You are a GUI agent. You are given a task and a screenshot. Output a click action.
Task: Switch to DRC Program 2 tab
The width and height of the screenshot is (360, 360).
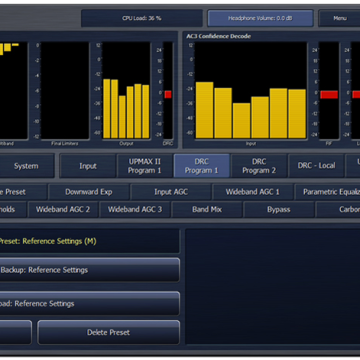(259, 166)
